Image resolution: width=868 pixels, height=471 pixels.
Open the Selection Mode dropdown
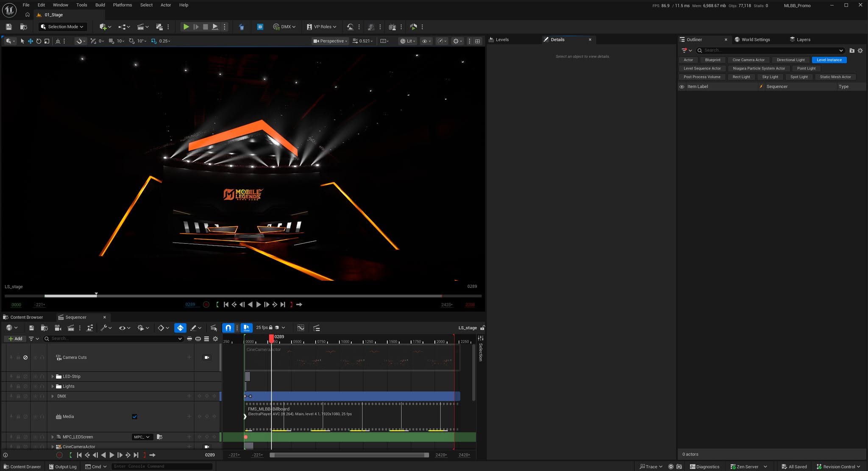click(63, 27)
